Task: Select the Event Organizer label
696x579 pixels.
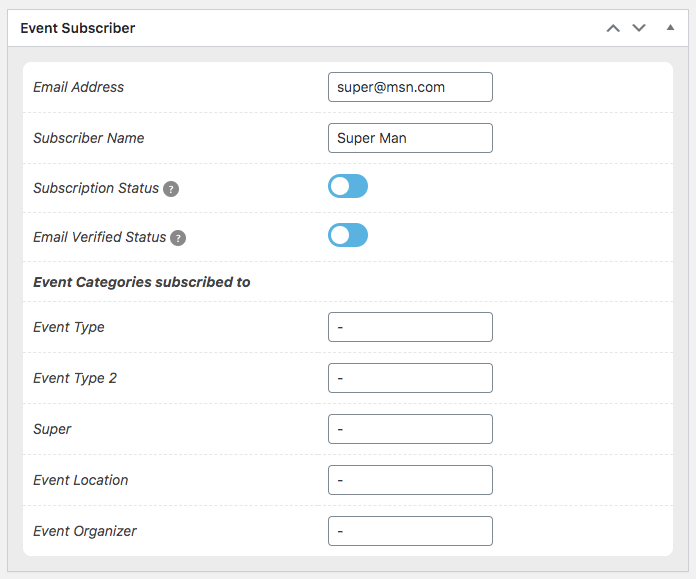Action: click(x=85, y=531)
